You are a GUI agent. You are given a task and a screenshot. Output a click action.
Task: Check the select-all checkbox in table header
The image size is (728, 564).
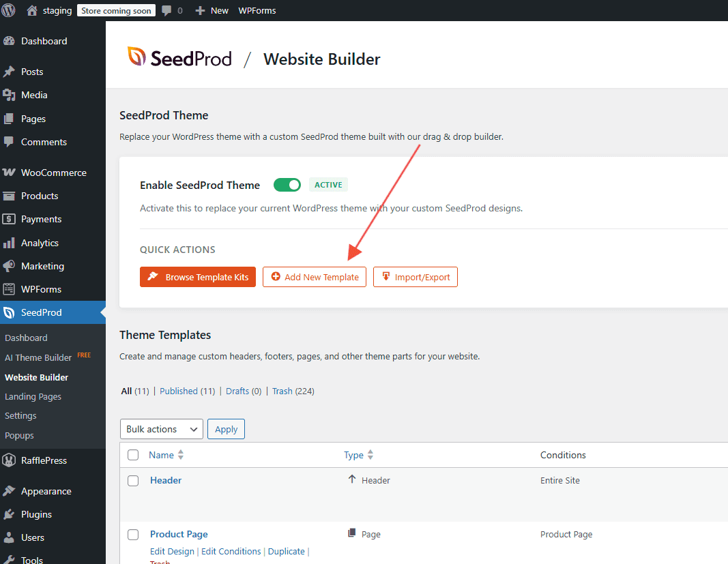[133, 455]
